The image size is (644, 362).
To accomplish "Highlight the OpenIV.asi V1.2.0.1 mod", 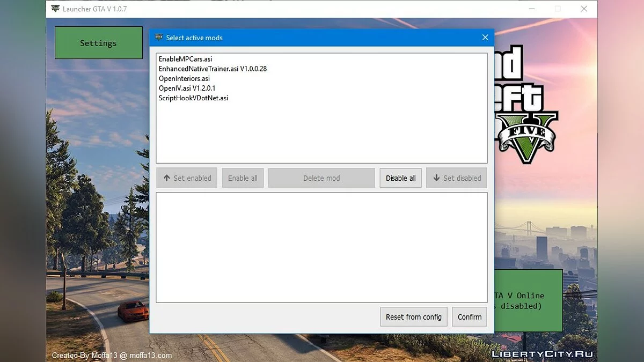I will [187, 88].
